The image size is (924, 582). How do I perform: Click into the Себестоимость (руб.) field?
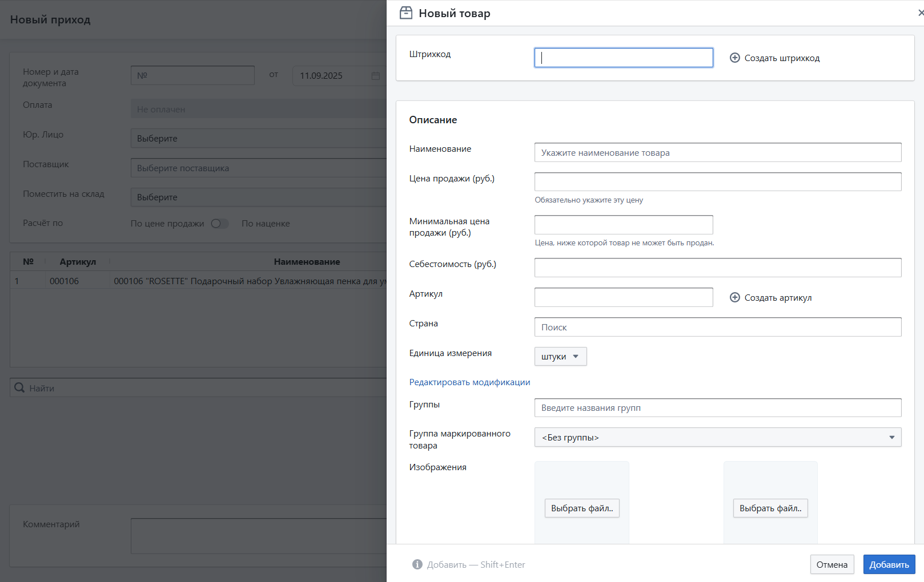(717, 268)
